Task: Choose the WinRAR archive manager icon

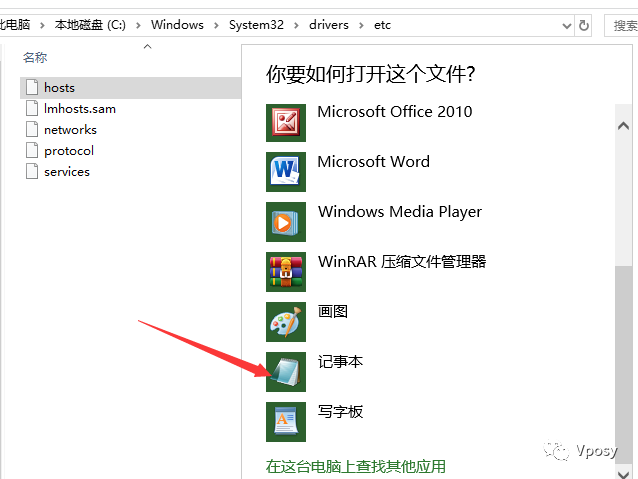Action: 286,272
